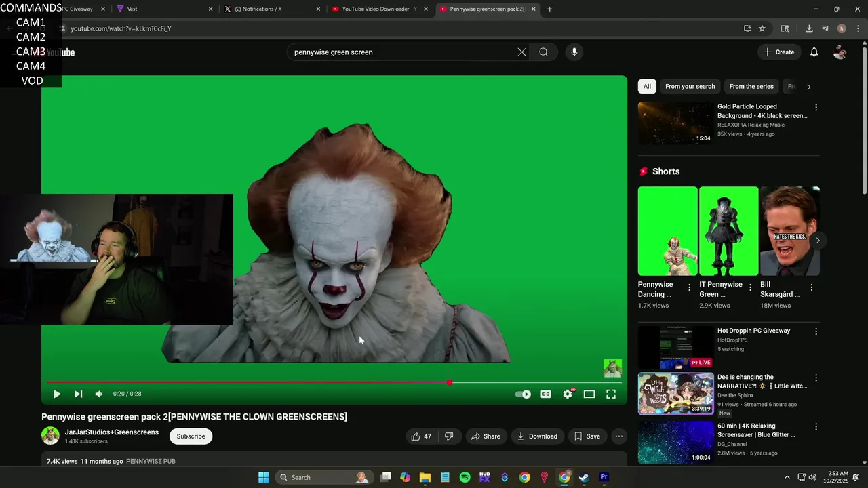The width and height of the screenshot is (868, 488).
Task: Close the Pennywise greenscreen pack tab
Action: (x=533, y=9)
